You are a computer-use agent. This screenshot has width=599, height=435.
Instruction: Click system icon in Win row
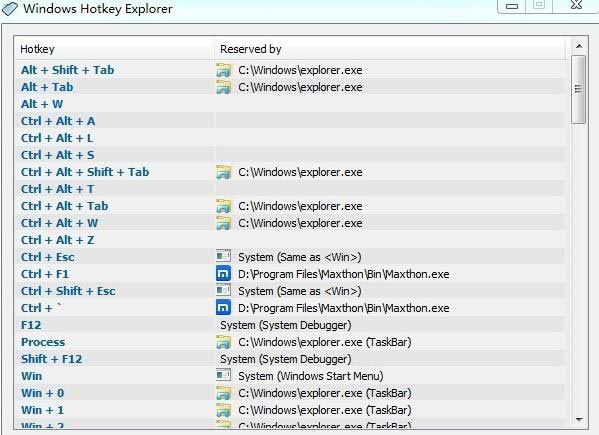(x=223, y=375)
